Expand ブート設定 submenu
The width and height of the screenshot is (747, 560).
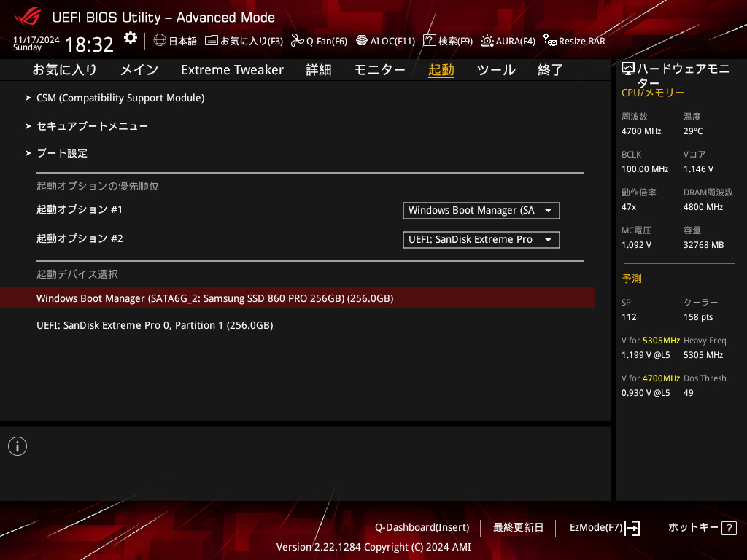pos(62,153)
